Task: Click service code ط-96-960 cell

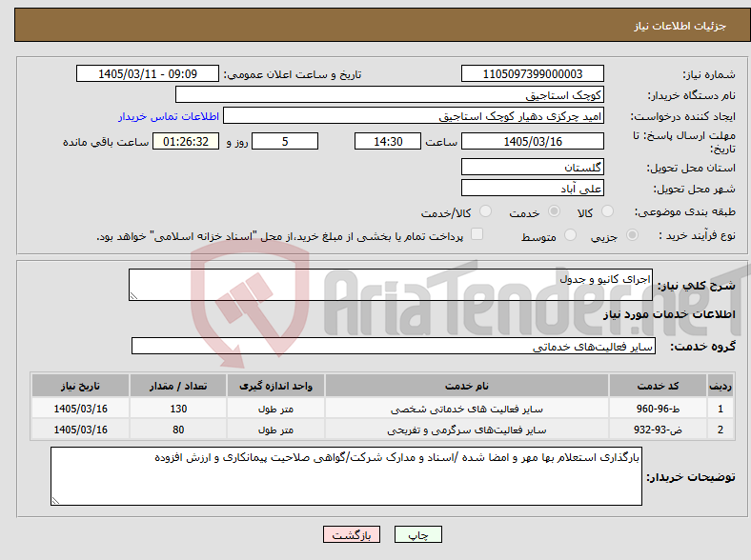Action: [659, 409]
